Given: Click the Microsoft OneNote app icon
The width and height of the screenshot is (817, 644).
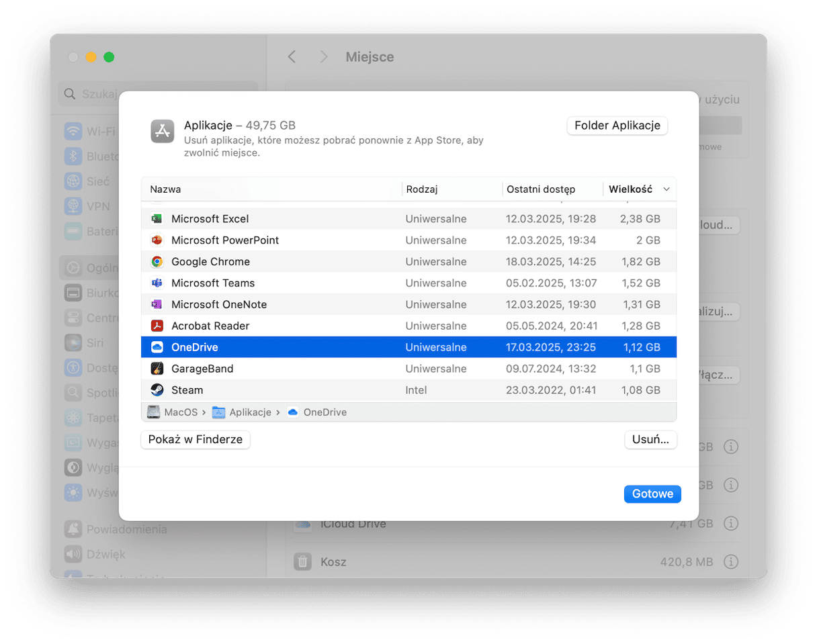Looking at the screenshot, I should pos(157,305).
